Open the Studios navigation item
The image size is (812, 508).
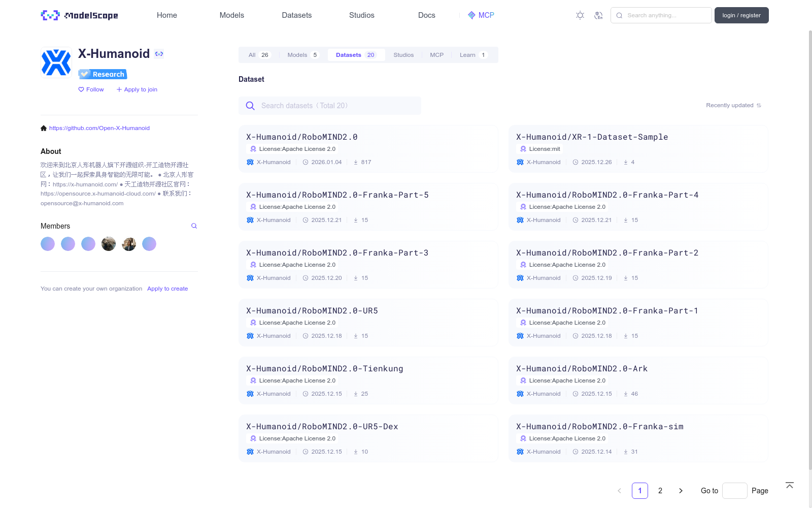(362, 15)
